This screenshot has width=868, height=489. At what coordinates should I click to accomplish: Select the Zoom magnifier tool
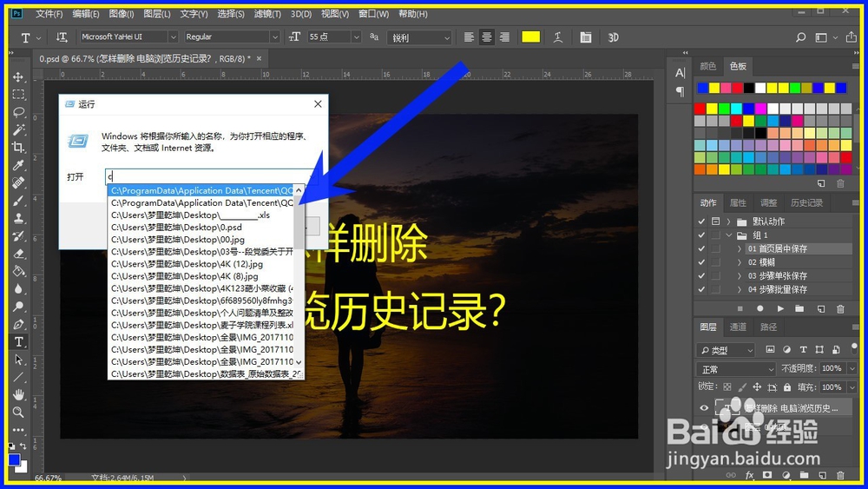[18, 412]
